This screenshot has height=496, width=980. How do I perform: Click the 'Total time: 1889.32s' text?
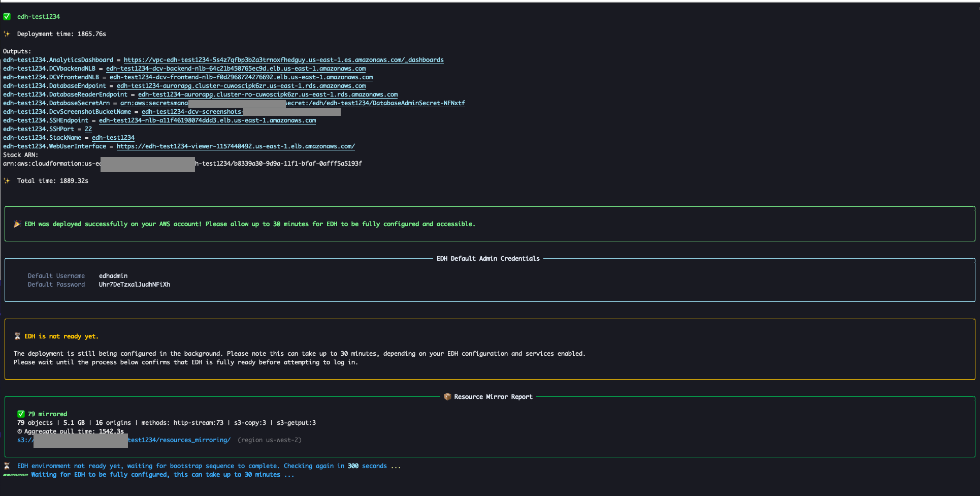53,181
